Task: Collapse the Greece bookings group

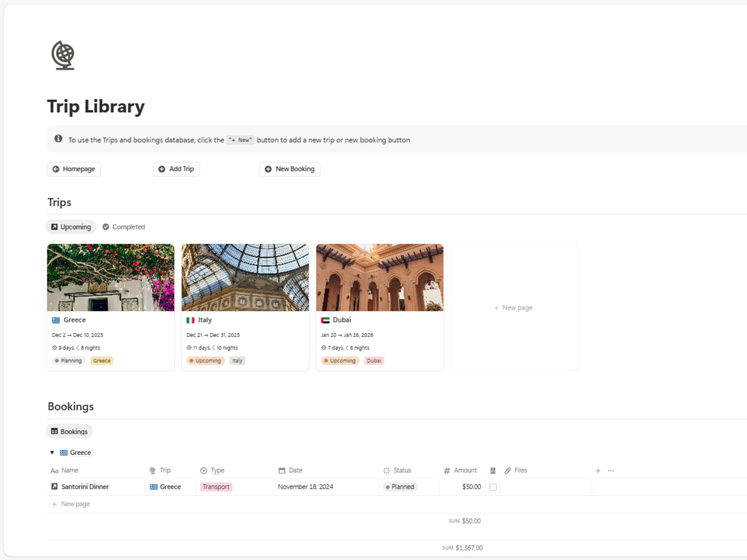Action: click(x=52, y=453)
